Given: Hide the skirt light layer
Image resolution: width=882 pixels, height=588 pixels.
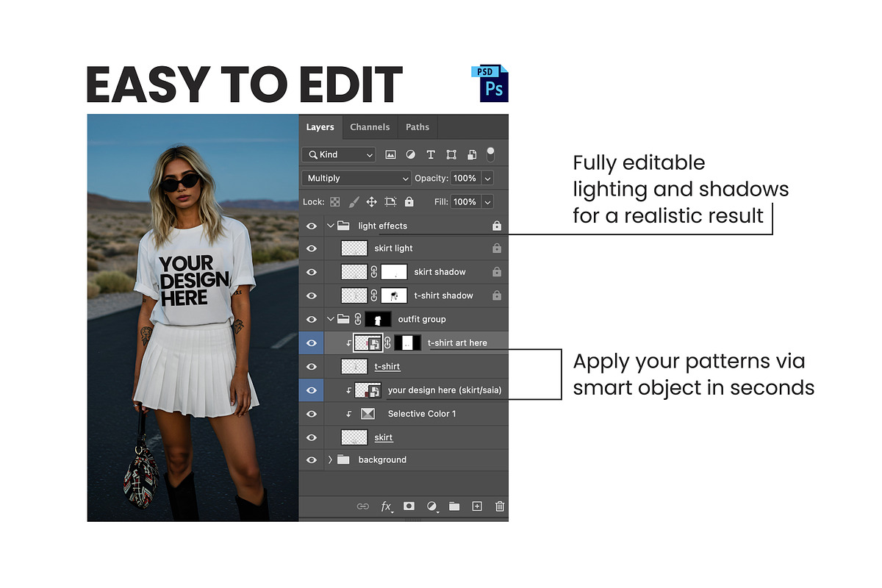Looking at the screenshot, I should 312,248.
